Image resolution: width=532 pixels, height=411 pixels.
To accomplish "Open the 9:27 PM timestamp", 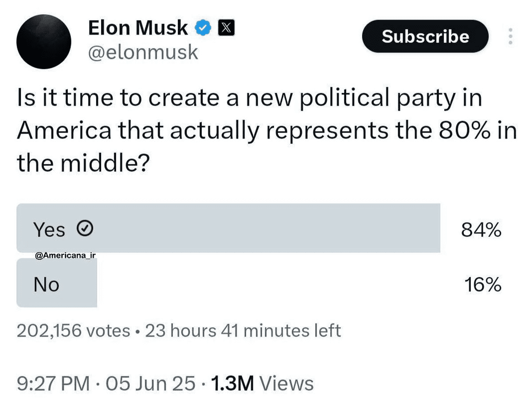I will pyautogui.click(x=53, y=384).
